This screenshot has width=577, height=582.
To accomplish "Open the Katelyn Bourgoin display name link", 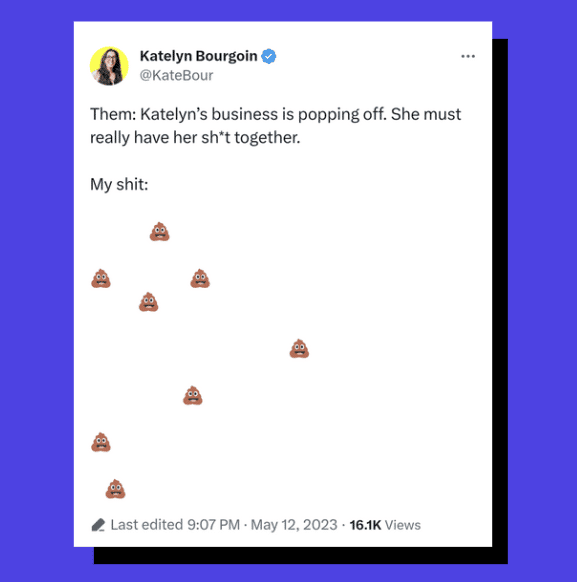I will pos(199,56).
